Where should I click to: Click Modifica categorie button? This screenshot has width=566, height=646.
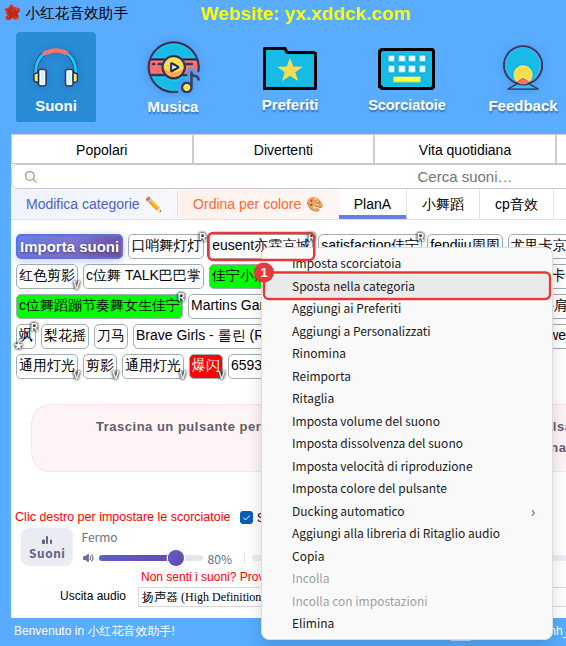click(x=94, y=204)
